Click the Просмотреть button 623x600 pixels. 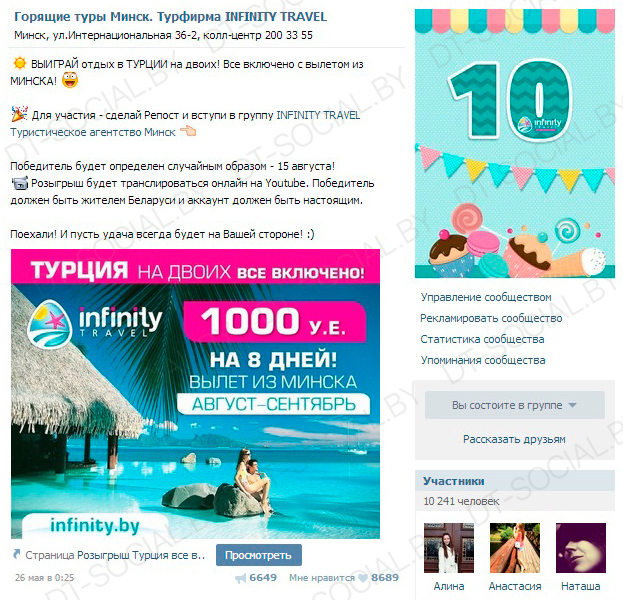click(259, 555)
